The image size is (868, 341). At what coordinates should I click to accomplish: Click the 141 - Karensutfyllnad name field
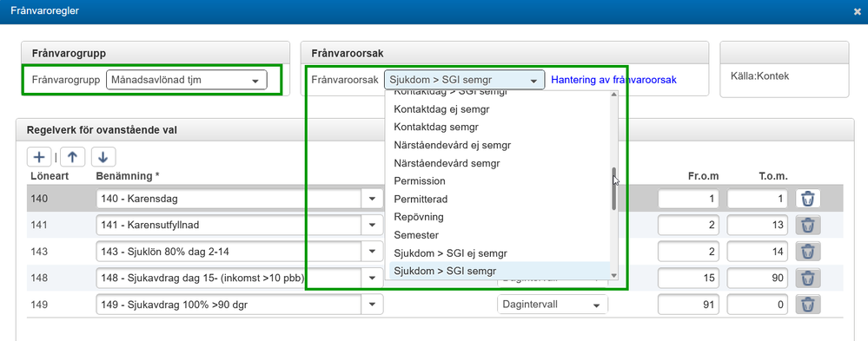[x=229, y=225]
